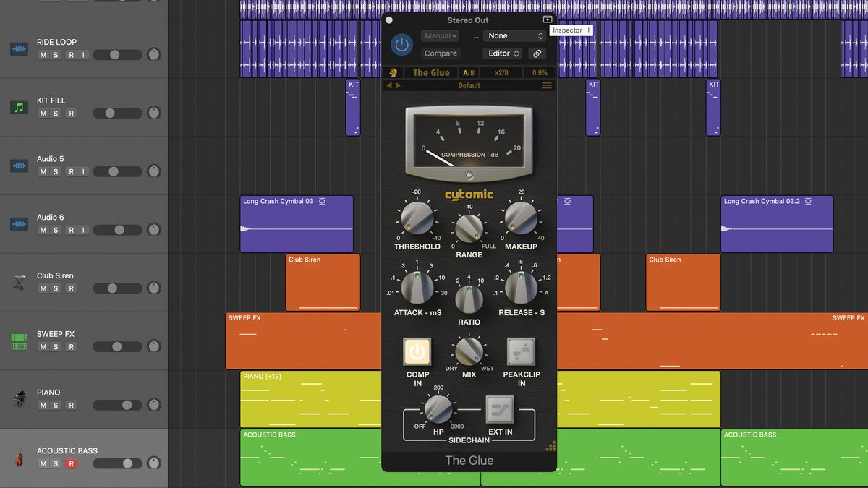Click the dotted Cytomic corner logo

tap(550, 446)
